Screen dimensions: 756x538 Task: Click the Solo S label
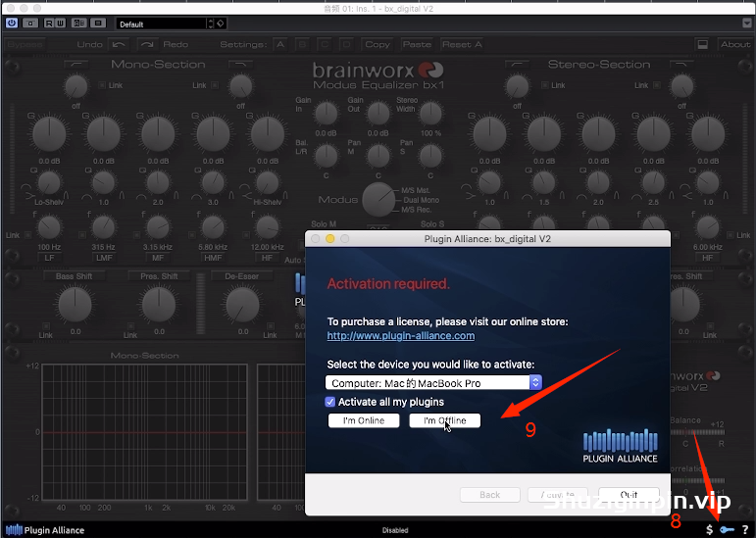(x=432, y=224)
